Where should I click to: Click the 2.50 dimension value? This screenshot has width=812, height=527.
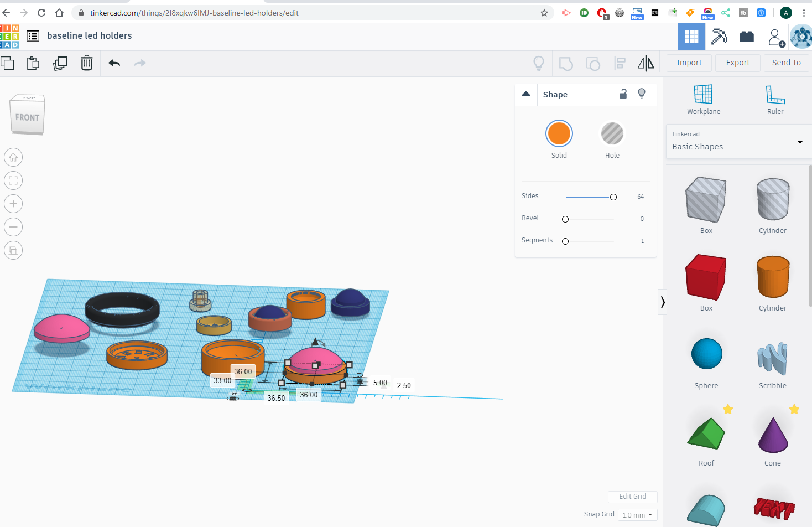click(x=404, y=385)
